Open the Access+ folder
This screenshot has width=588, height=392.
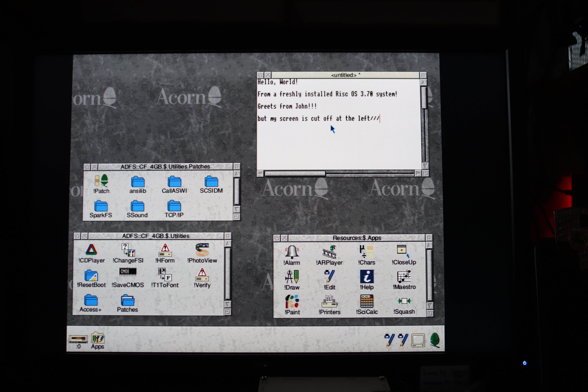[x=90, y=303]
